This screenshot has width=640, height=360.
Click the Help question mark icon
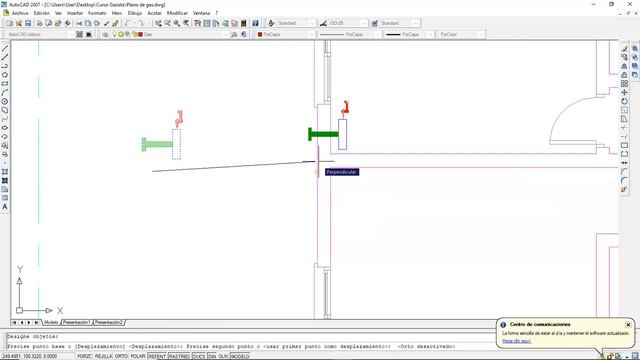(x=255, y=23)
